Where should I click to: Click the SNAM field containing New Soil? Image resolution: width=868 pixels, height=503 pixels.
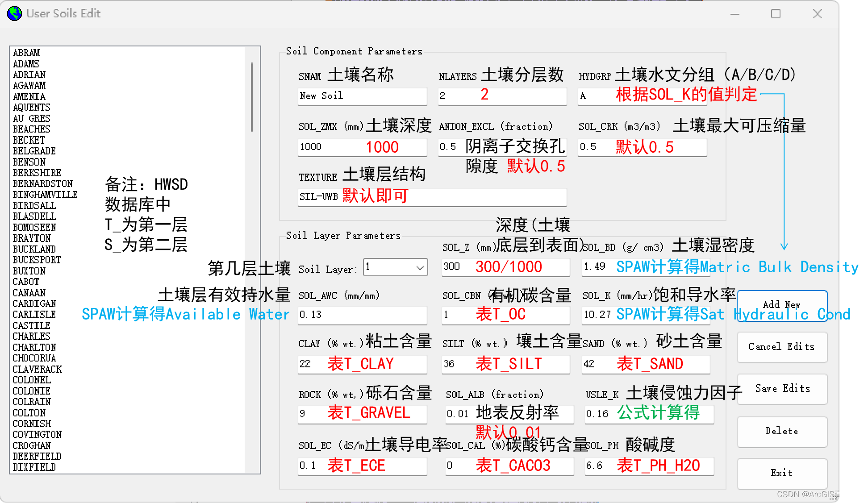pos(363,96)
